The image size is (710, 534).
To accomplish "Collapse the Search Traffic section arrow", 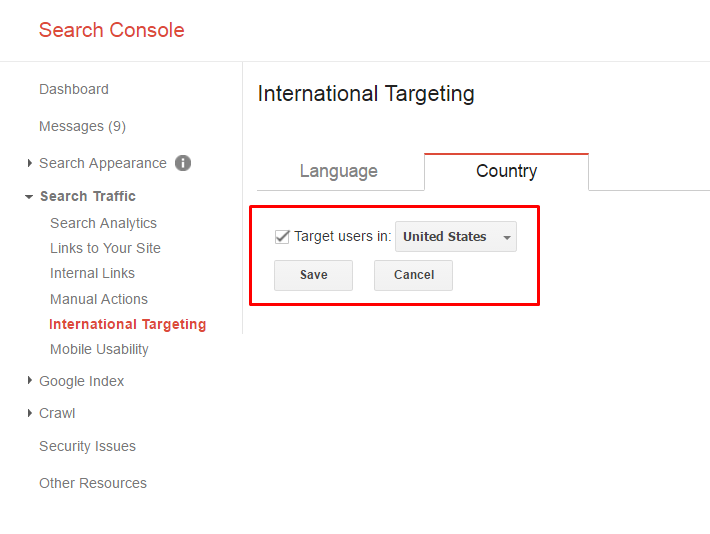I will pos(30,197).
